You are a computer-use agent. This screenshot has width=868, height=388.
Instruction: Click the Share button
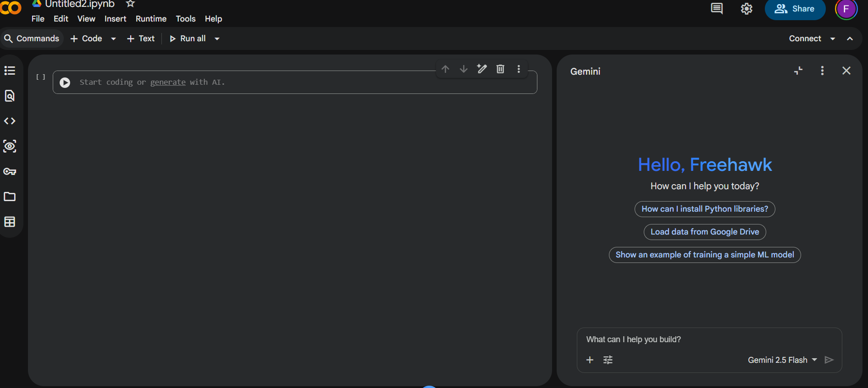pos(795,9)
